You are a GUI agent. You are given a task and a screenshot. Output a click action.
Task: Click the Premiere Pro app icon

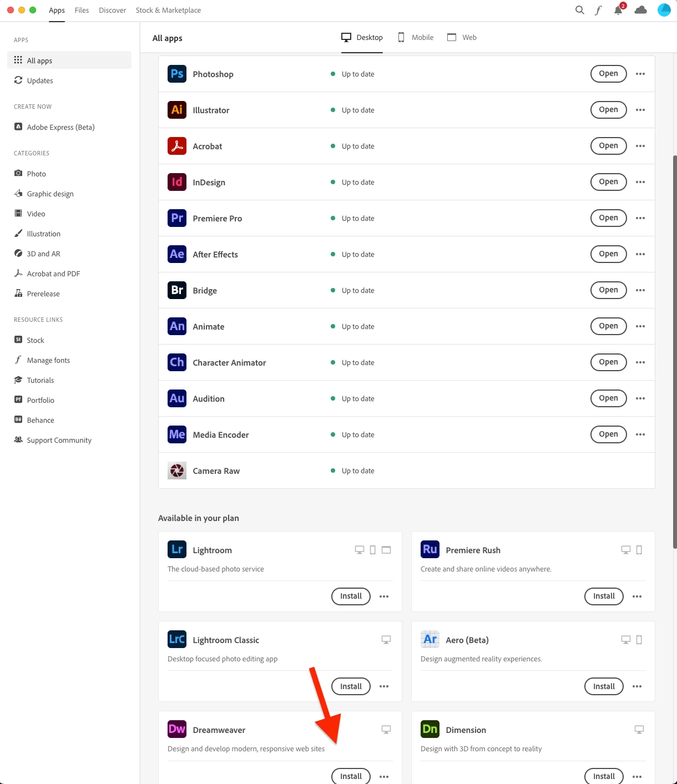coord(177,218)
